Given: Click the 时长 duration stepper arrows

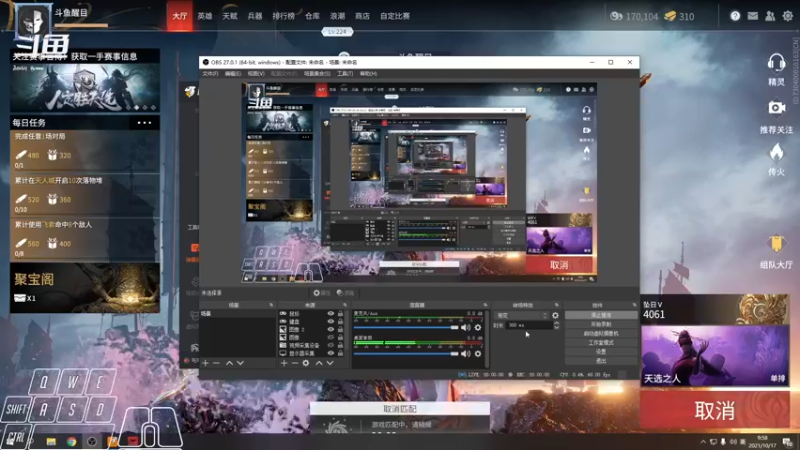Looking at the screenshot, I should point(556,325).
